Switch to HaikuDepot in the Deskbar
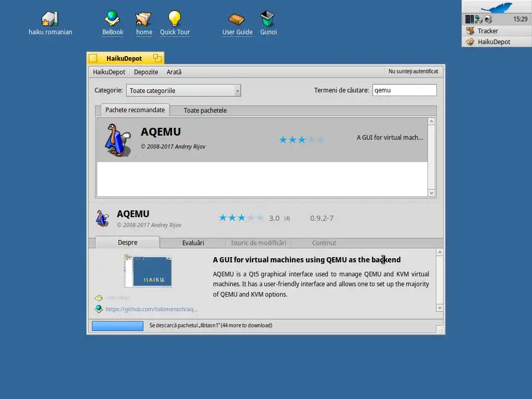 tap(497, 42)
